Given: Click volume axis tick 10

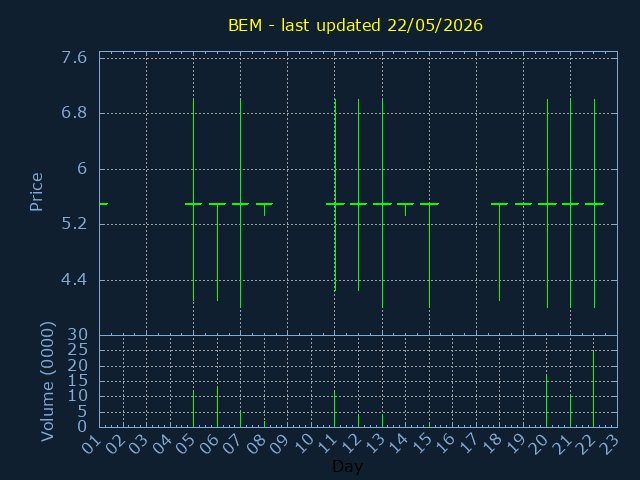Looking at the screenshot, I should click(78, 396).
